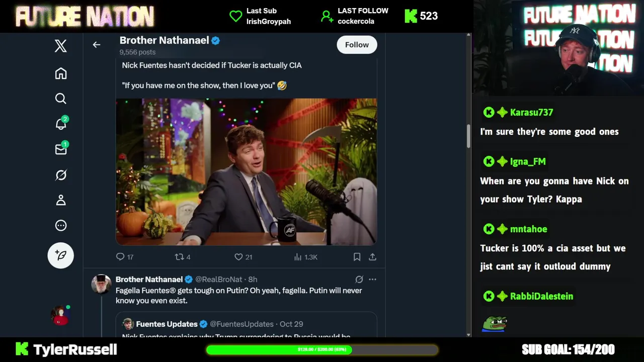Open replies on the 17-comment post
The image size is (644, 362).
coord(125,257)
